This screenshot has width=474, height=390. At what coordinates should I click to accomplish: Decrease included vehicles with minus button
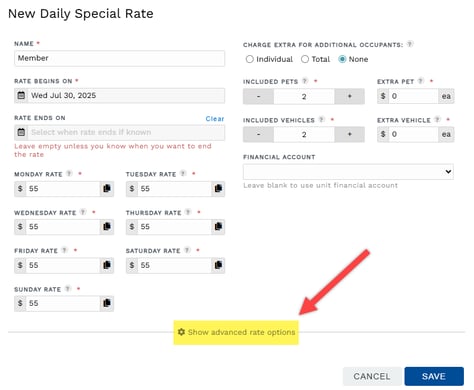coord(258,134)
